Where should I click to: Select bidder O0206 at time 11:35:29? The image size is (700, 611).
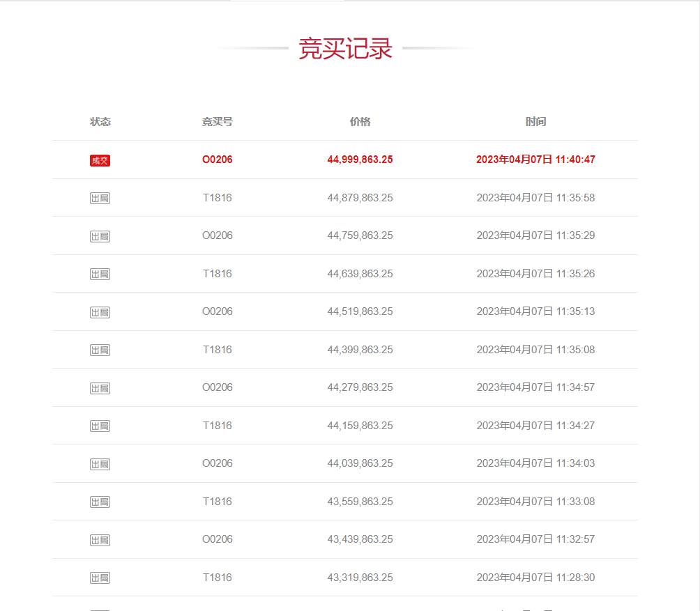coord(218,235)
